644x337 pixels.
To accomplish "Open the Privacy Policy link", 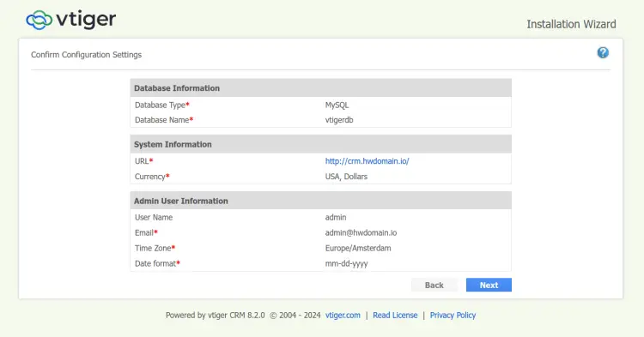I will pyautogui.click(x=453, y=316).
